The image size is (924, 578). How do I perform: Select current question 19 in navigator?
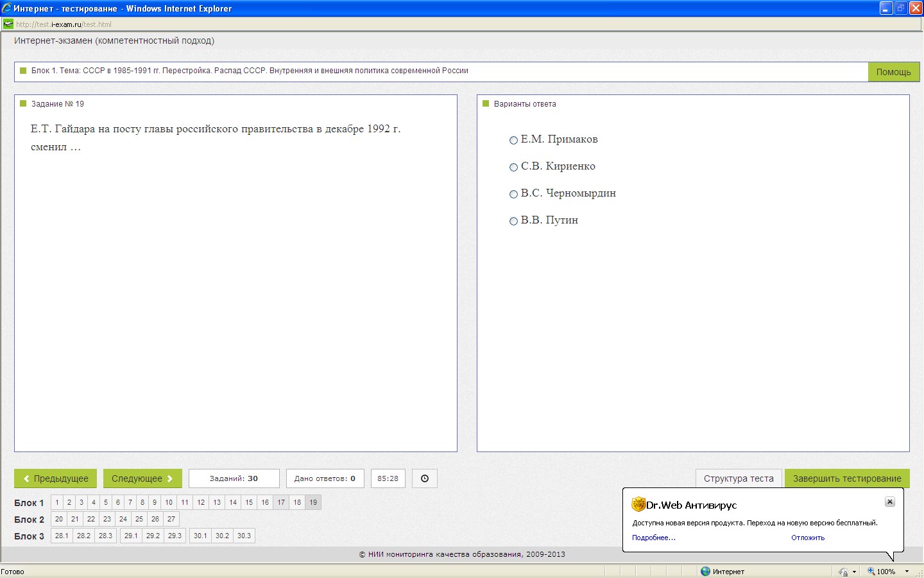[313, 502]
